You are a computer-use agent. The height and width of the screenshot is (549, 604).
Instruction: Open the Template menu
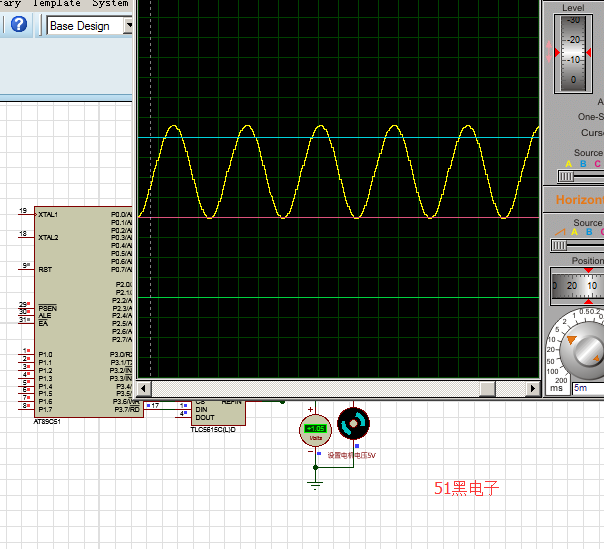(57, 3)
